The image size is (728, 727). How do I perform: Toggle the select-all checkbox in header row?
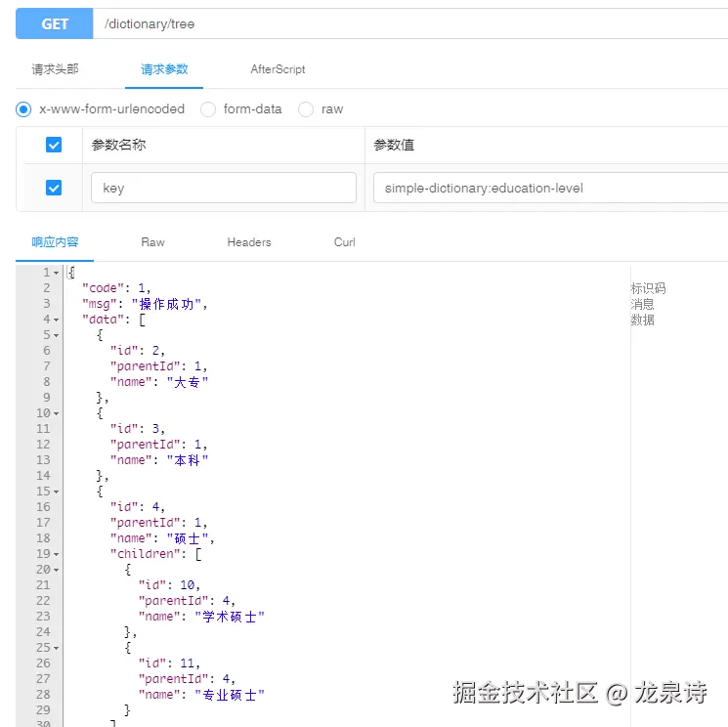54,145
